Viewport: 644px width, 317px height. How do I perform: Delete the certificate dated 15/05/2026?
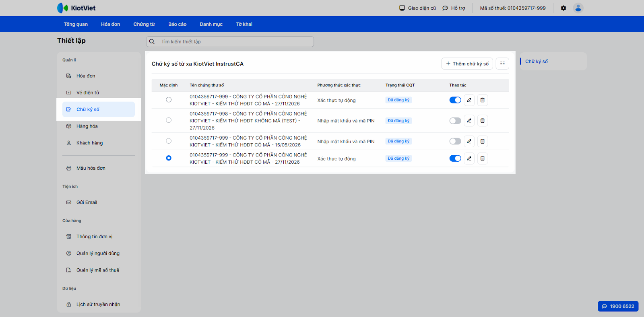[483, 141]
